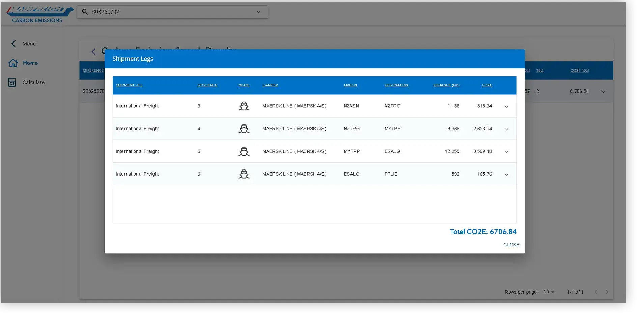Click the MYTPP destination cell
The width and height of the screenshot is (644, 313).
[392, 129]
